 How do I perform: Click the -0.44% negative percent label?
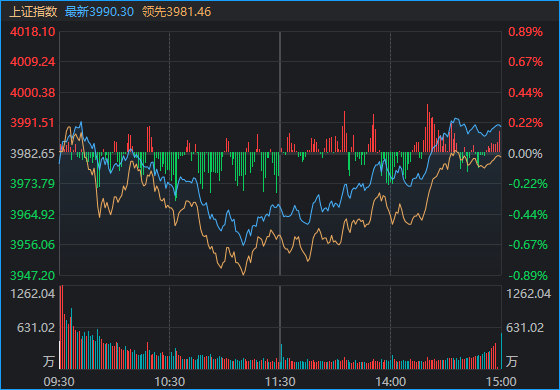tap(528, 215)
